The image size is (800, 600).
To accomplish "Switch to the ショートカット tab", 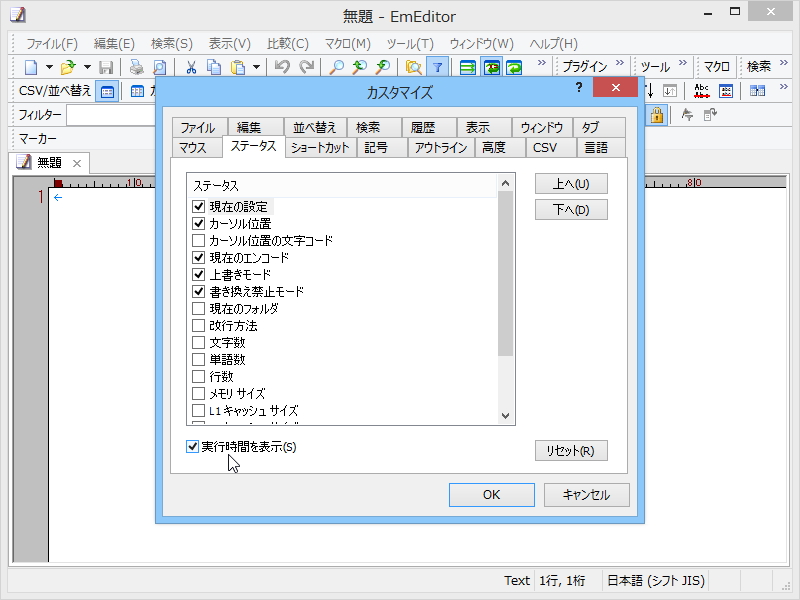I will (319, 148).
